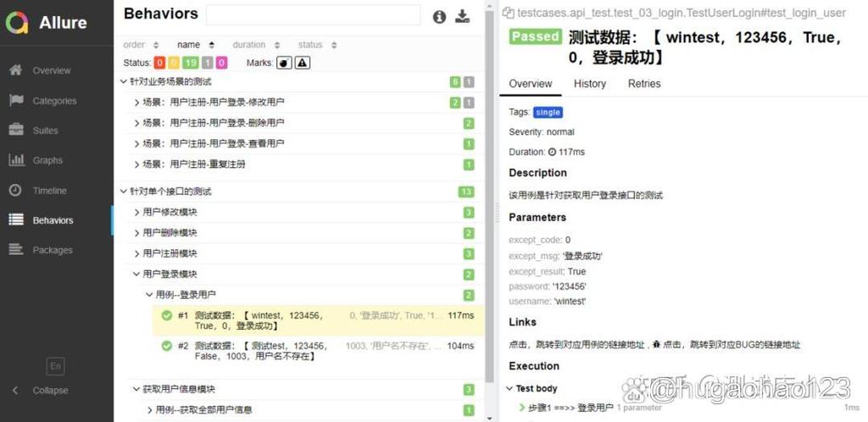The width and height of the screenshot is (868, 422).
Task: Download behaviors data as CSV
Action: pyautogui.click(x=462, y=17)
